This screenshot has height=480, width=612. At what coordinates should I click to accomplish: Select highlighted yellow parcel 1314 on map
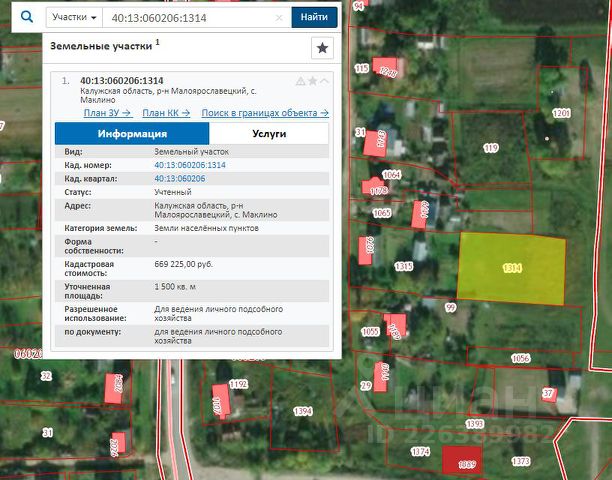[511, 268]
